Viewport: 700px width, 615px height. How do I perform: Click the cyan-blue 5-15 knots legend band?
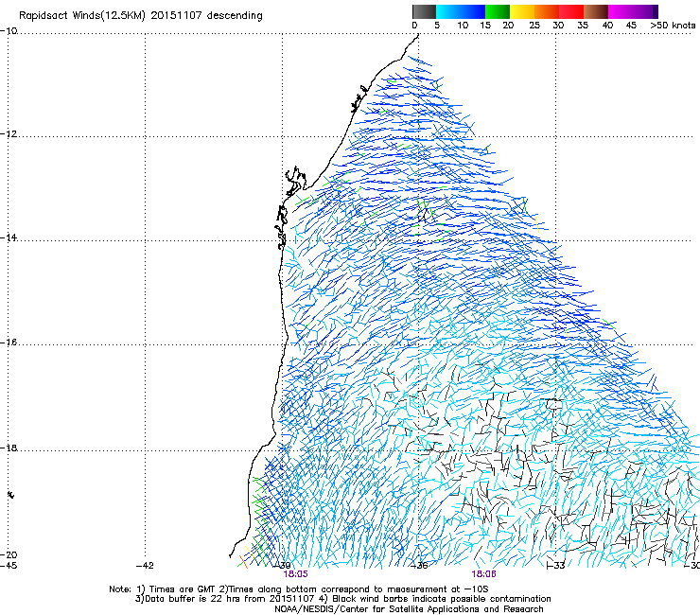click(461, 11)
